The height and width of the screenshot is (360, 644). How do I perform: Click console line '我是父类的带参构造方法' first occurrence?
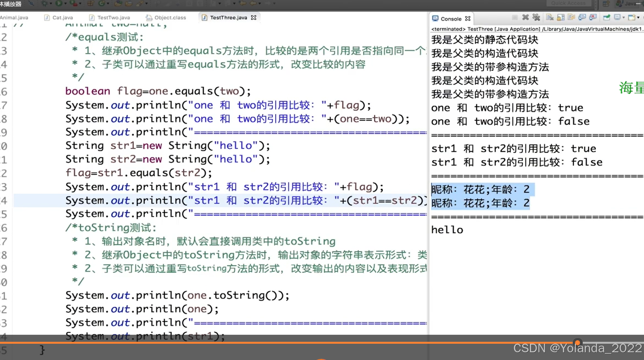click(x=490, y=67)
